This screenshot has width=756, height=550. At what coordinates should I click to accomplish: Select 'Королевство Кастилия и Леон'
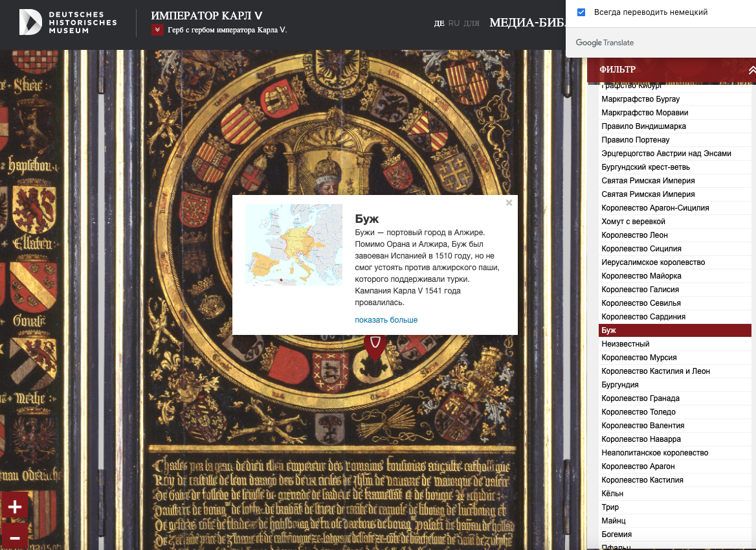[675, 371]
